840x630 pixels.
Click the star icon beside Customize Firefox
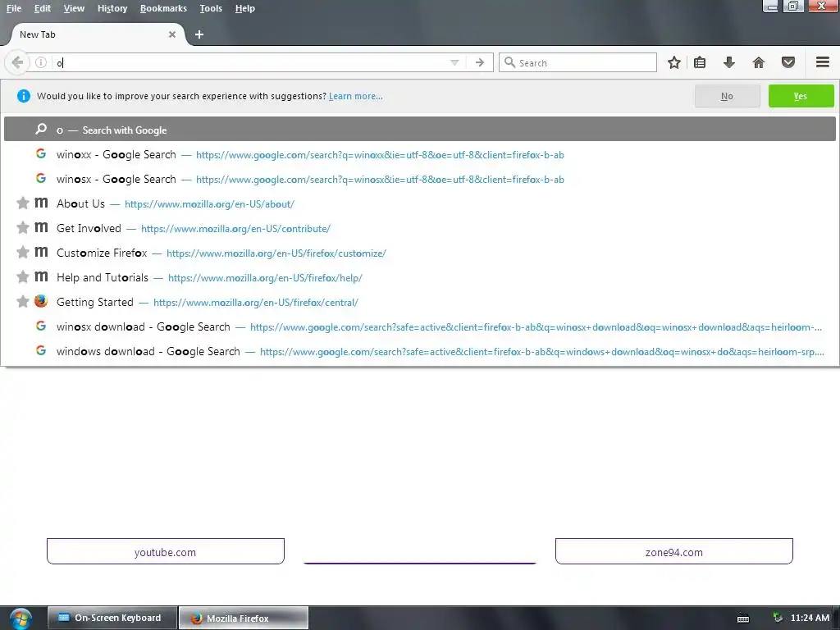coord(22,253)
